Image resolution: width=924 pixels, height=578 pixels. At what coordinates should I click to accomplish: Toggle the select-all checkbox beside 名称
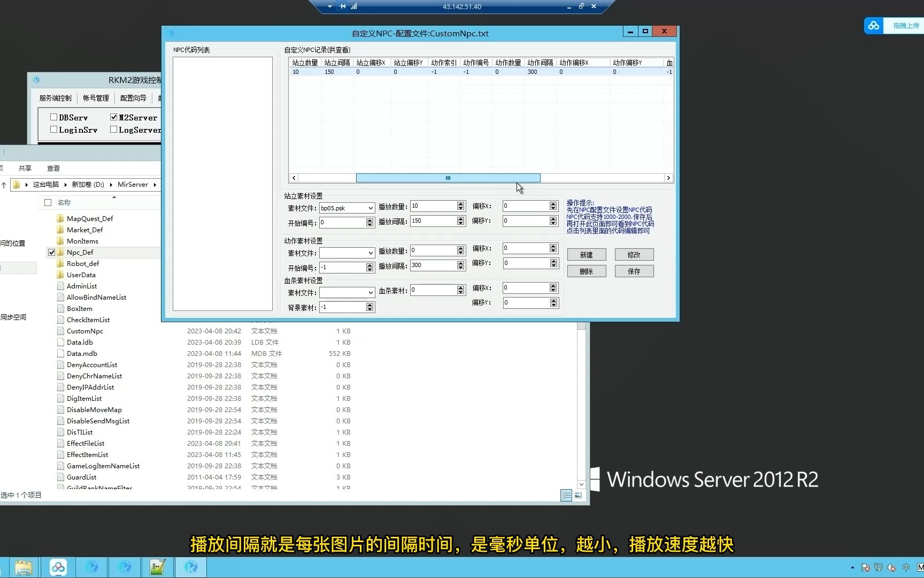click(48, 202)
